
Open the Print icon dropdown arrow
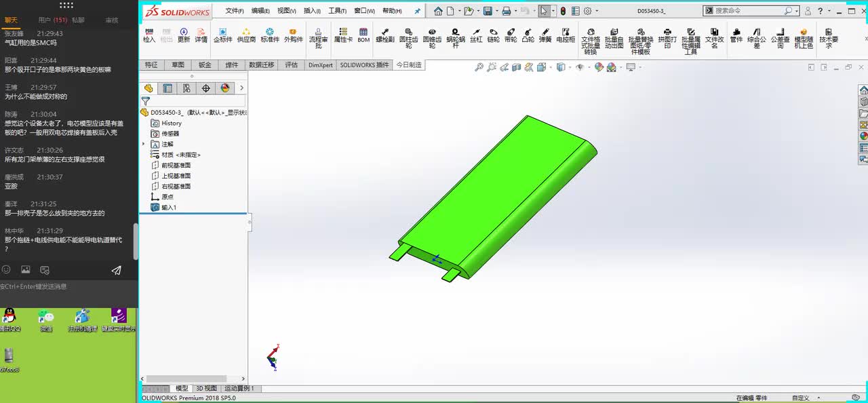point(515,11)
